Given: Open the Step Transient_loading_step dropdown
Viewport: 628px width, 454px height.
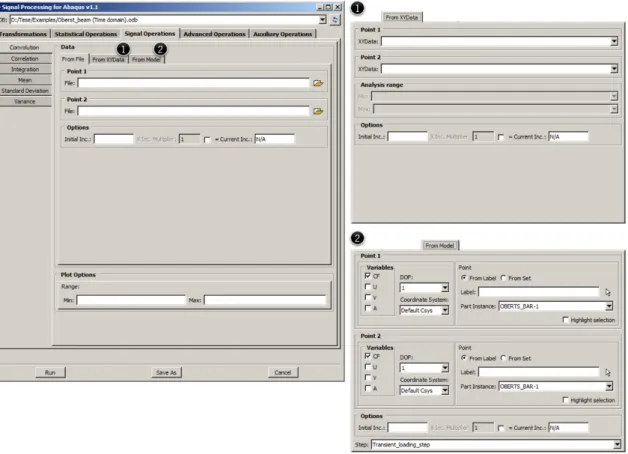Looking at the screenshot, I should pos(617,445).
